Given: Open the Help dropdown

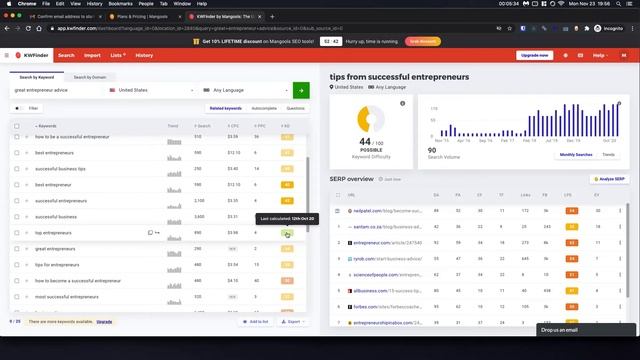Looking at the screenshot, I should pos(600,55).
